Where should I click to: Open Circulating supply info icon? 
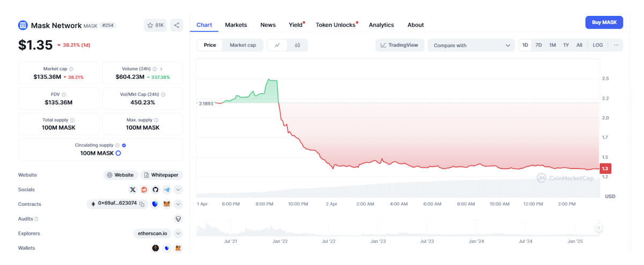tap(118, 145)
